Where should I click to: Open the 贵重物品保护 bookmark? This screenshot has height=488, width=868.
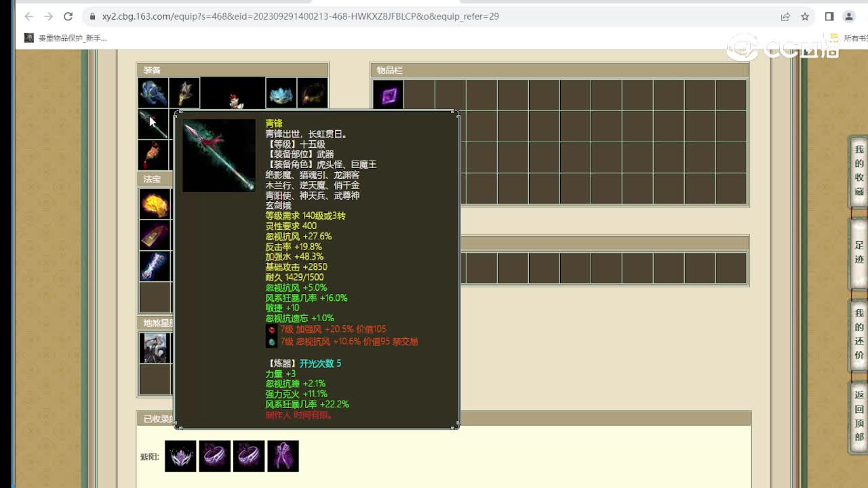(66, 38)
